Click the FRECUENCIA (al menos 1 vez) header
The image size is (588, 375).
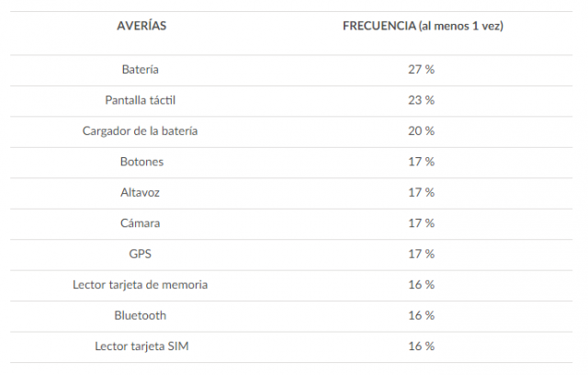(422, 26)
